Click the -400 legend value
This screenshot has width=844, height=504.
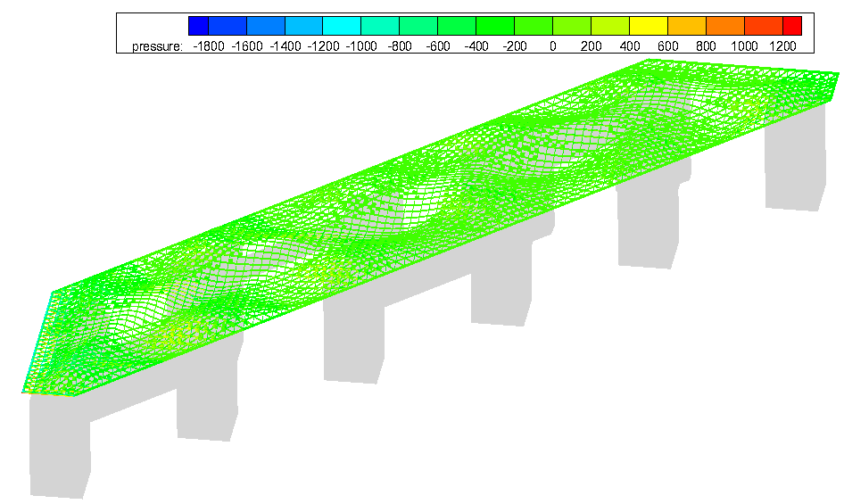pos(476,46)
